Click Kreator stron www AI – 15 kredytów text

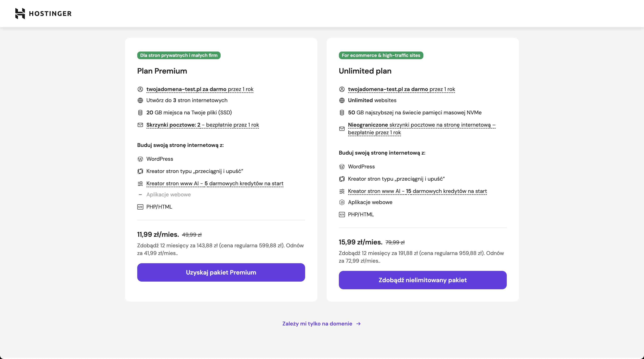(417, 191)
